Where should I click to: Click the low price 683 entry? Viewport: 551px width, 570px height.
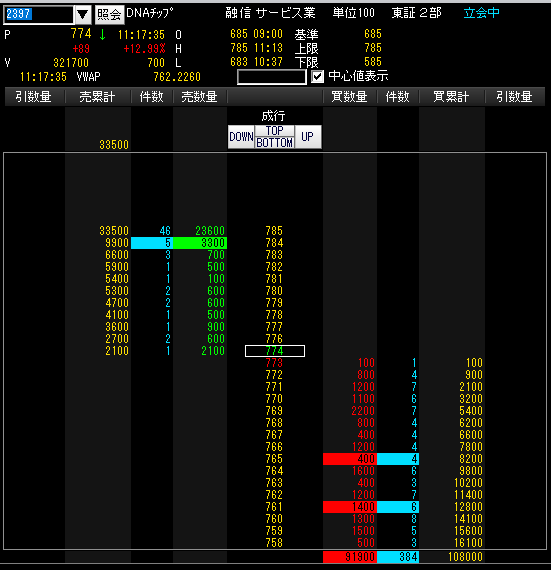click(239, 61)
